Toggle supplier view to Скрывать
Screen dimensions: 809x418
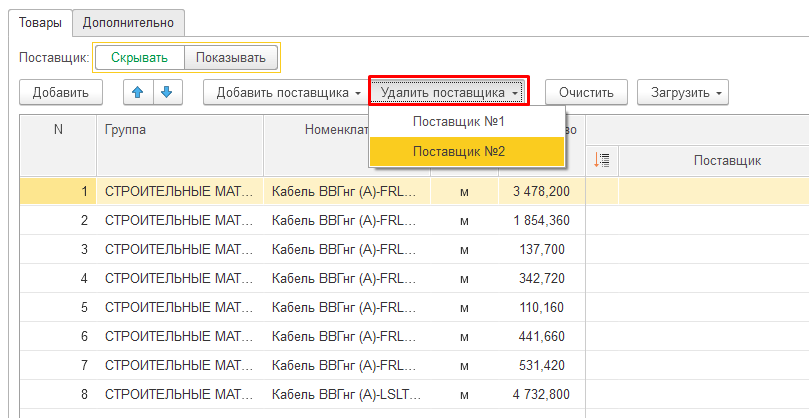139,58
